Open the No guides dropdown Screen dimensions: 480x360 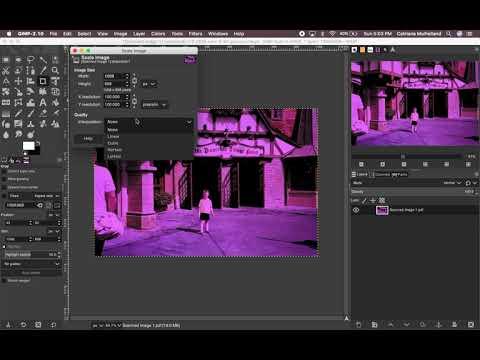tap(31, 264)
